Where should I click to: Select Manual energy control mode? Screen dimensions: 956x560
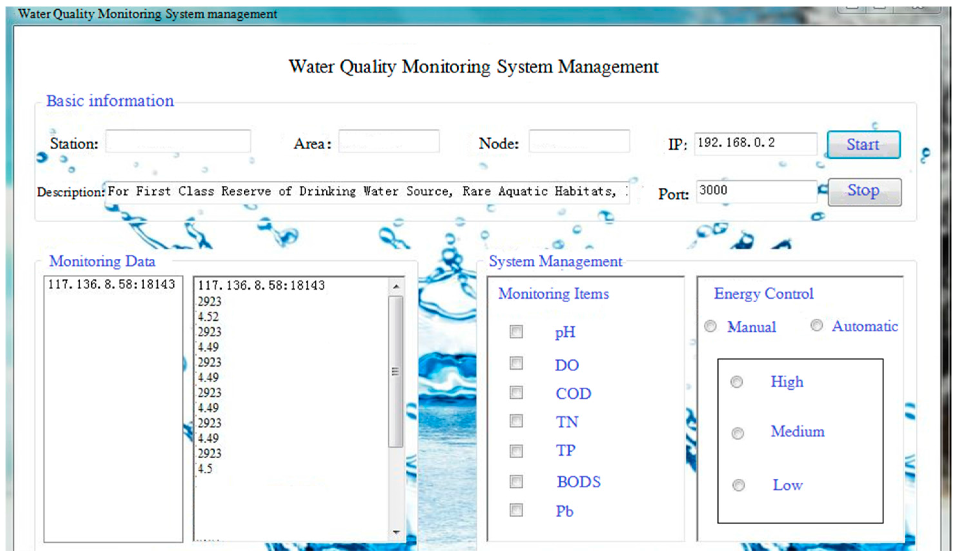coord(710,326)
